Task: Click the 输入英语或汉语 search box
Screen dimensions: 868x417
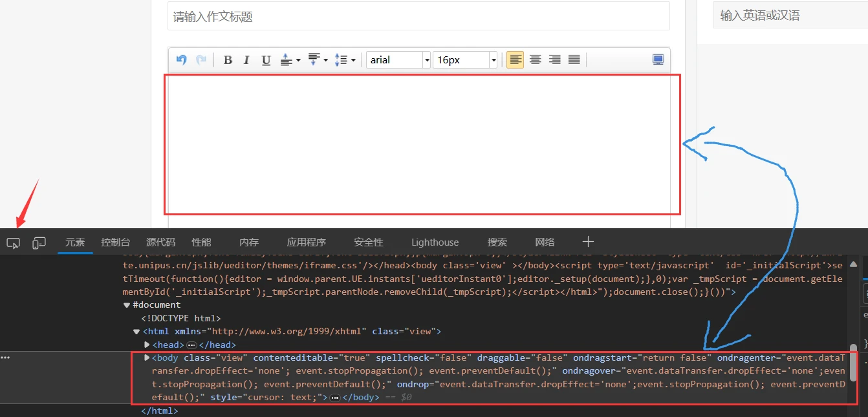Action: point(789,16)
